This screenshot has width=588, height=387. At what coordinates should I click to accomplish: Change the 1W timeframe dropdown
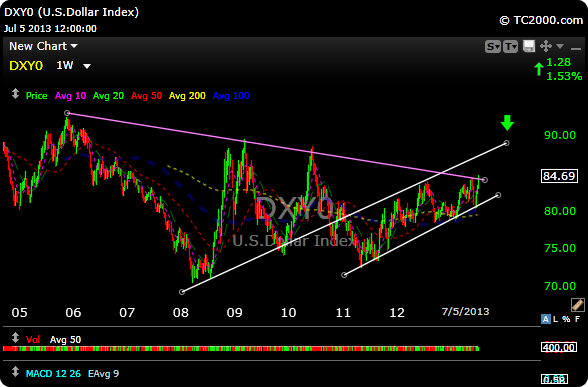point(74,66)
